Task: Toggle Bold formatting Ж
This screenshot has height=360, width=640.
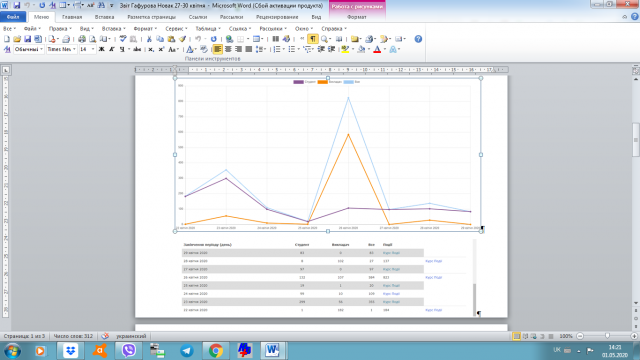Action: click(102, 49)
